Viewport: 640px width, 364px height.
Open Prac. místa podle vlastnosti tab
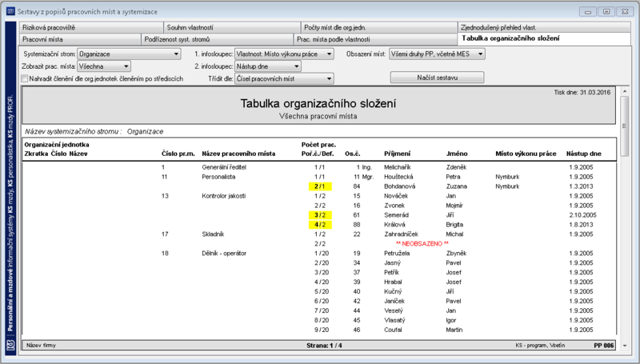tap(375, 39)
